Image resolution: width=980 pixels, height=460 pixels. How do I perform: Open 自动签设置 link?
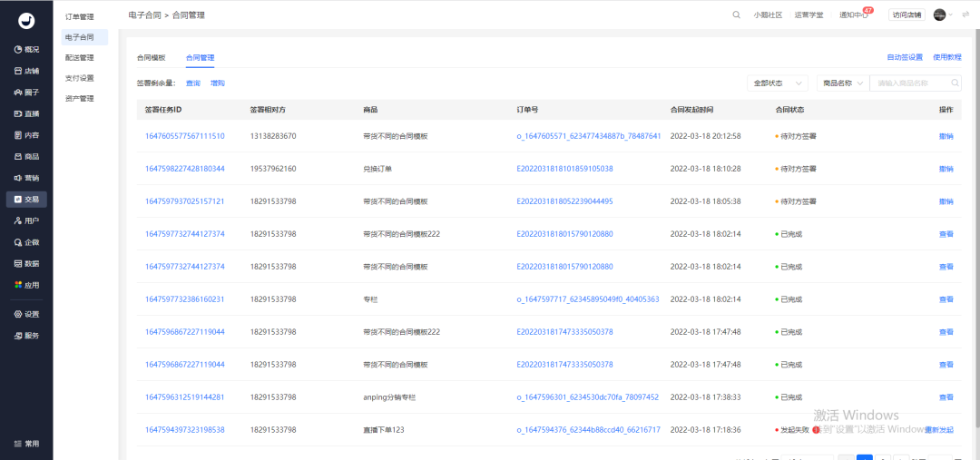point(905,57)
